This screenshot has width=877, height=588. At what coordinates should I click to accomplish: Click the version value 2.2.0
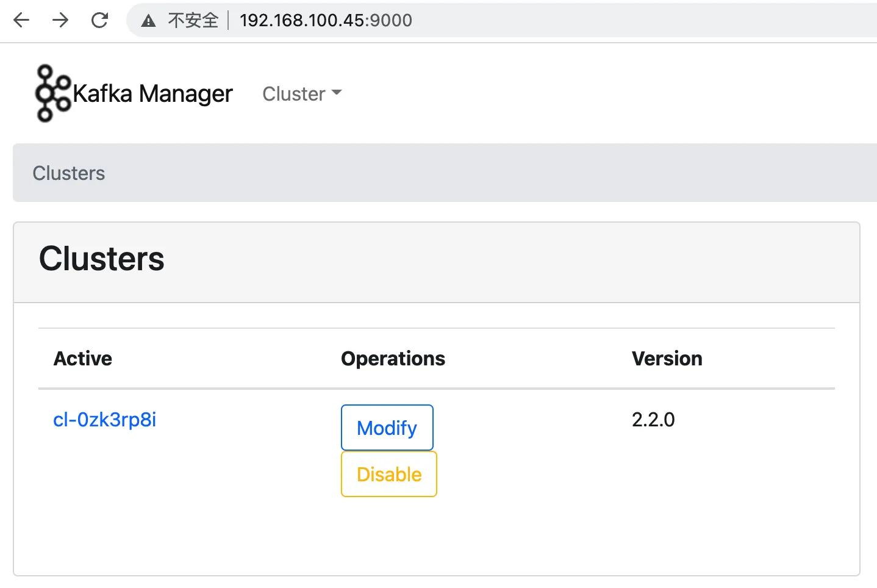pyautogui.click(x=653, y=420)
